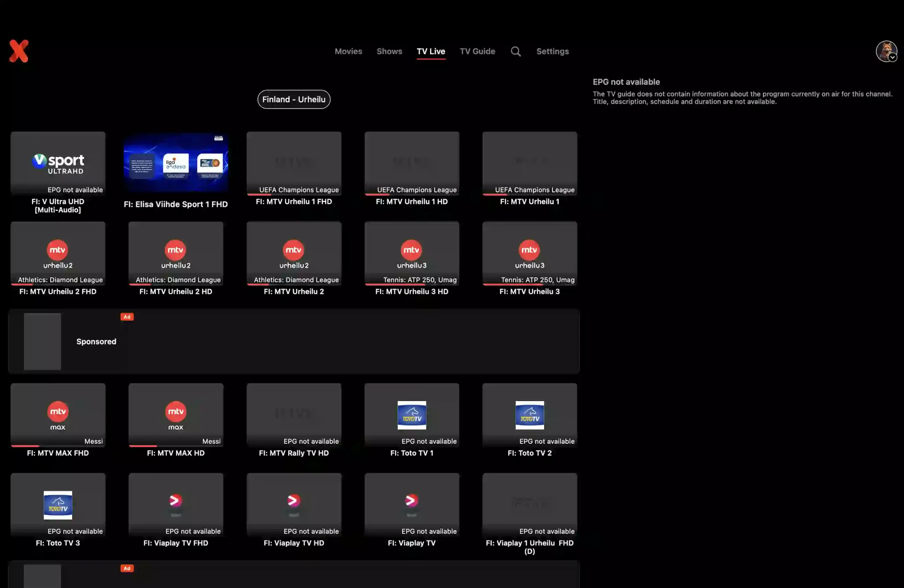904x588 pixels.
Task: Click the Toto TV logo for Toto TV 3
Action: pyautogui.click(x=58, y=505)
